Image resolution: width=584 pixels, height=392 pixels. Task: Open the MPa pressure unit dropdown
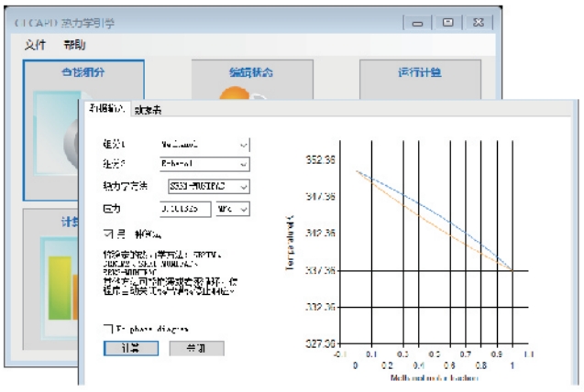pos(242,209)
